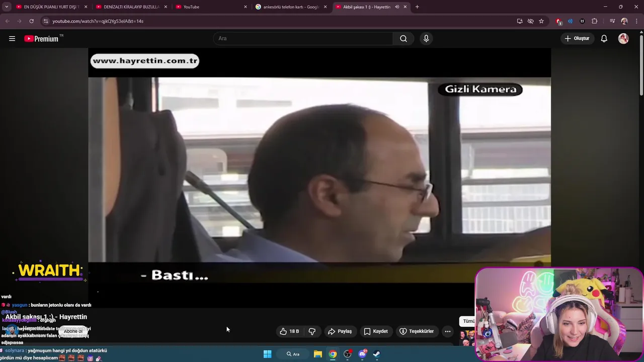Go to YouTube Premium home logo

(x=42, y=39)
